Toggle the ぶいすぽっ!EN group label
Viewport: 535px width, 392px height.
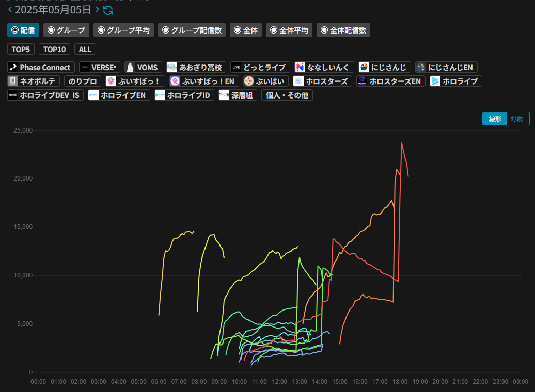(208, 81)
